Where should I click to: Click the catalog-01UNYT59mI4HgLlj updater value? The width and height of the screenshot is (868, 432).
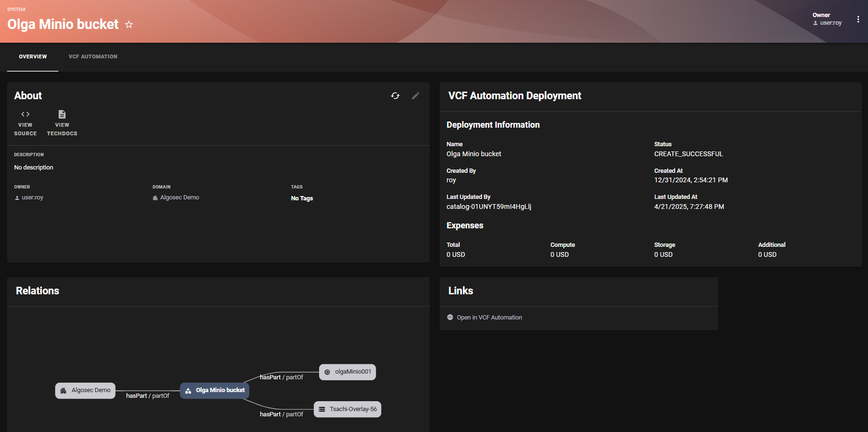[489, 207]
